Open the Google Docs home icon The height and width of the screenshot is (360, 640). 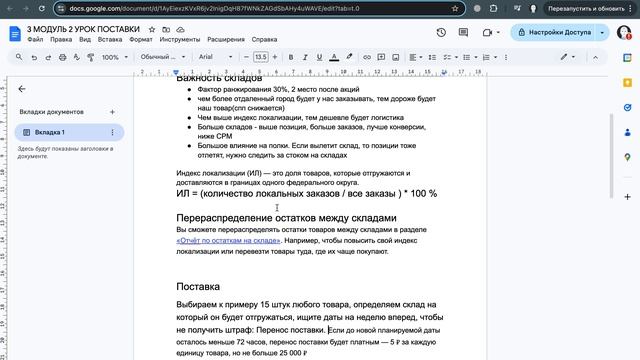(x=15, y=33)
